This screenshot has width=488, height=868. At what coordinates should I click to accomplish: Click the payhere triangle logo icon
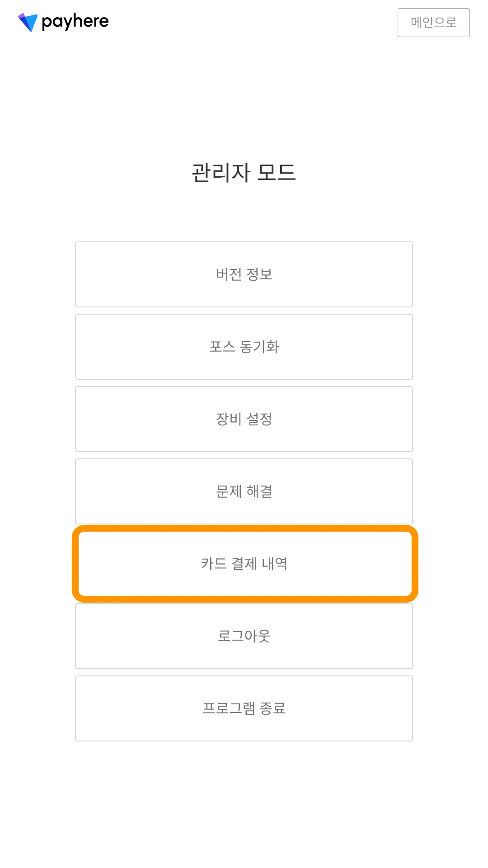coord(28,22)
